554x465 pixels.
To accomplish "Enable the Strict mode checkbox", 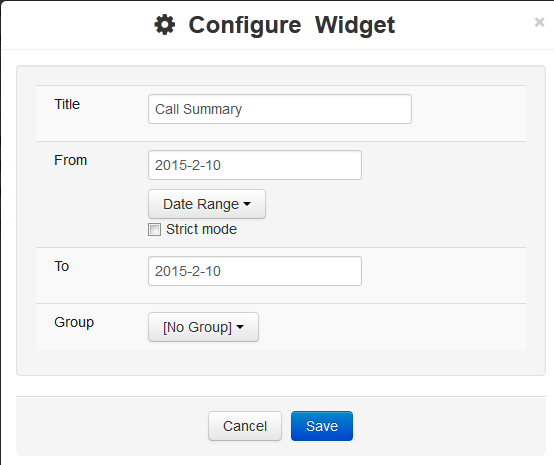I will [154, 229].
